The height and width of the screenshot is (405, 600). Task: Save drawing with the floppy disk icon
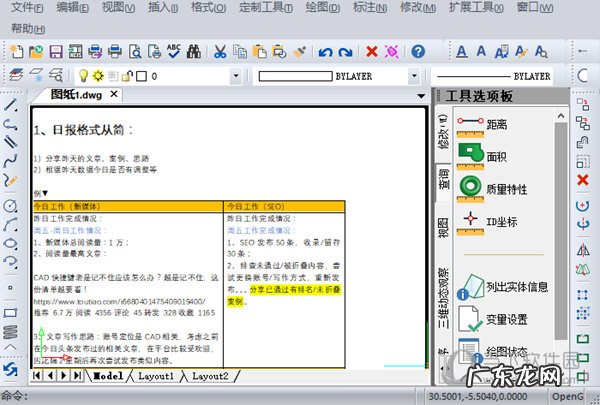(56, 51)
